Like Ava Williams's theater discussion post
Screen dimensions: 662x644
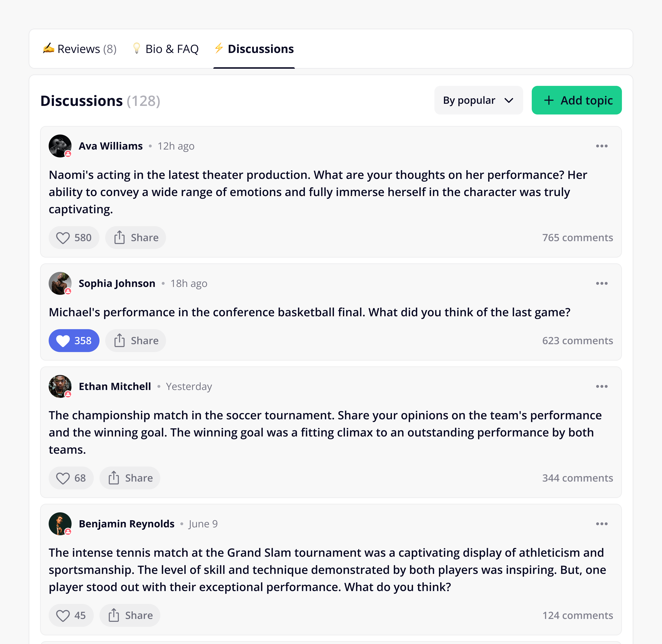pyautogui.click(x=74, y=237)
